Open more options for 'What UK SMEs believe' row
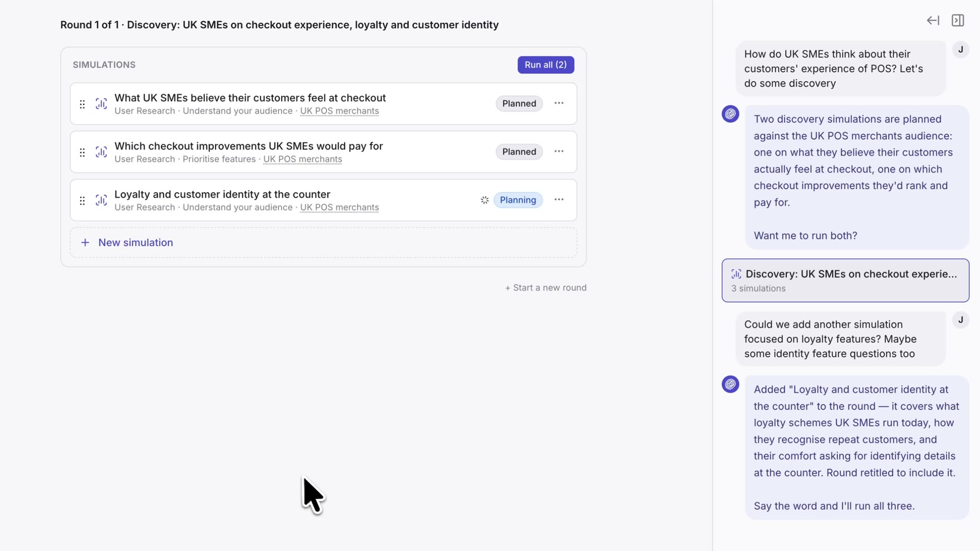 point(559,104)
